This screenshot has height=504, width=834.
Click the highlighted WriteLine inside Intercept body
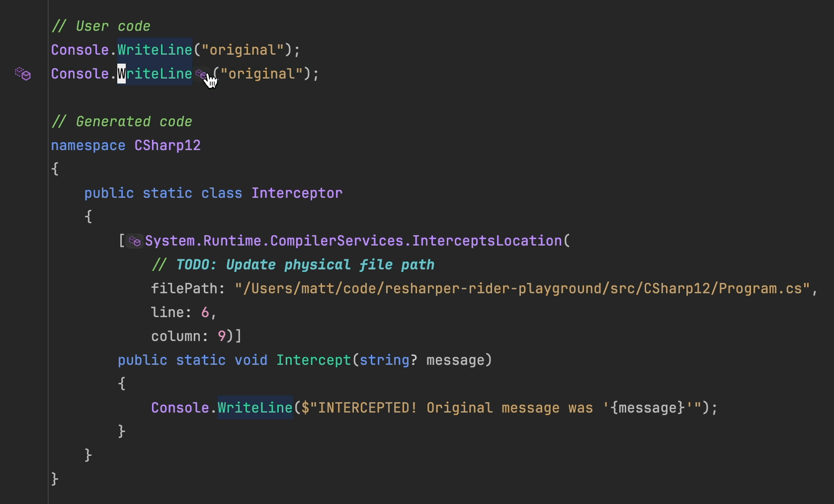point(254,408)
